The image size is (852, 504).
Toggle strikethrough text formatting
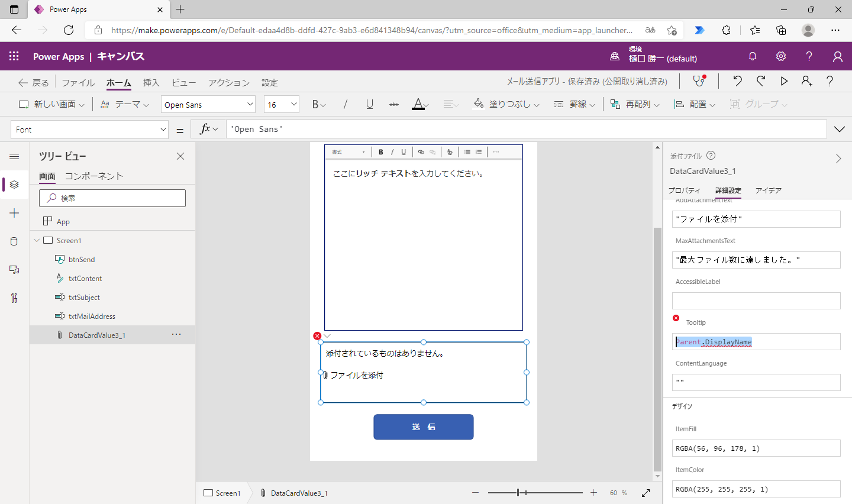[394, 104]
